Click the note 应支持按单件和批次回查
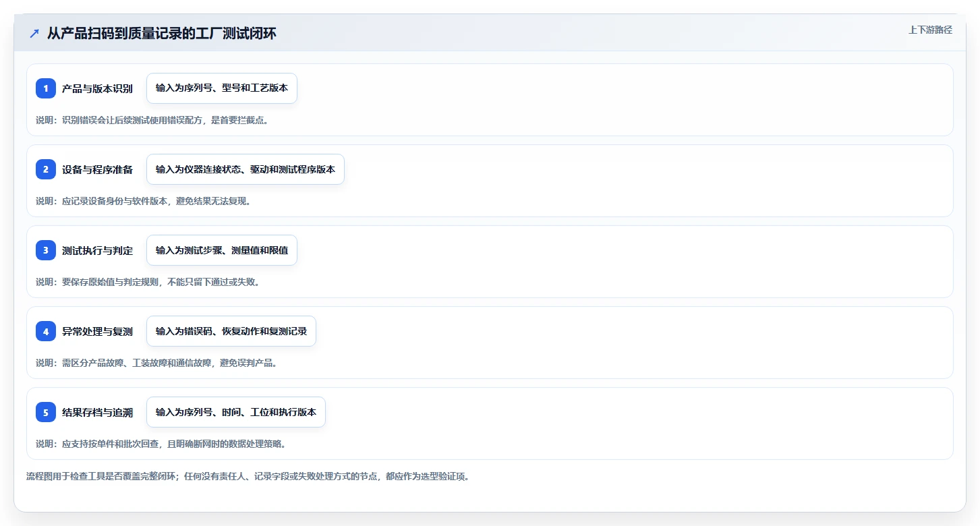The image size is (980, 526). click(161, 444)
